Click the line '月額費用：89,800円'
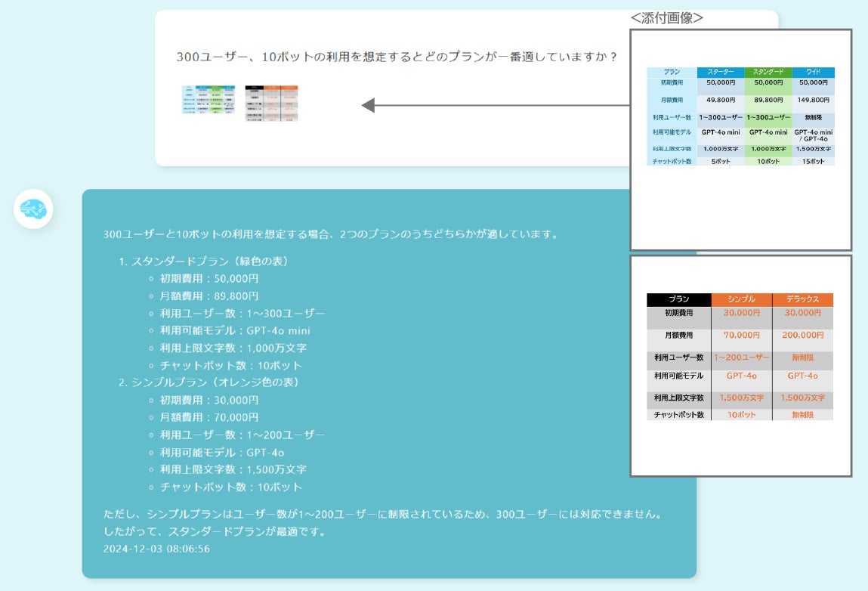 209,295
